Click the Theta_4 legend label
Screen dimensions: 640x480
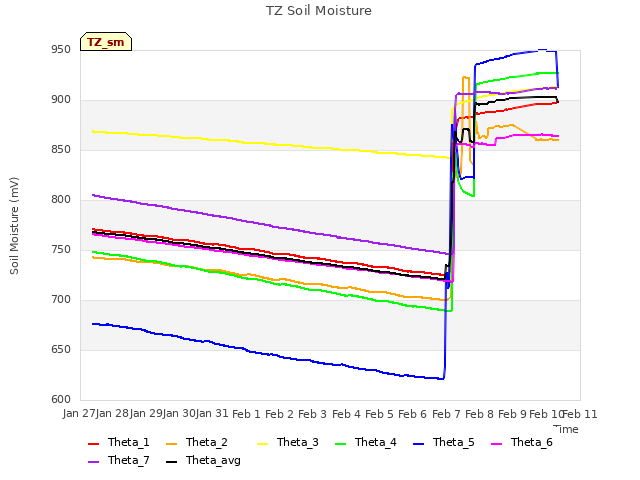376,442
